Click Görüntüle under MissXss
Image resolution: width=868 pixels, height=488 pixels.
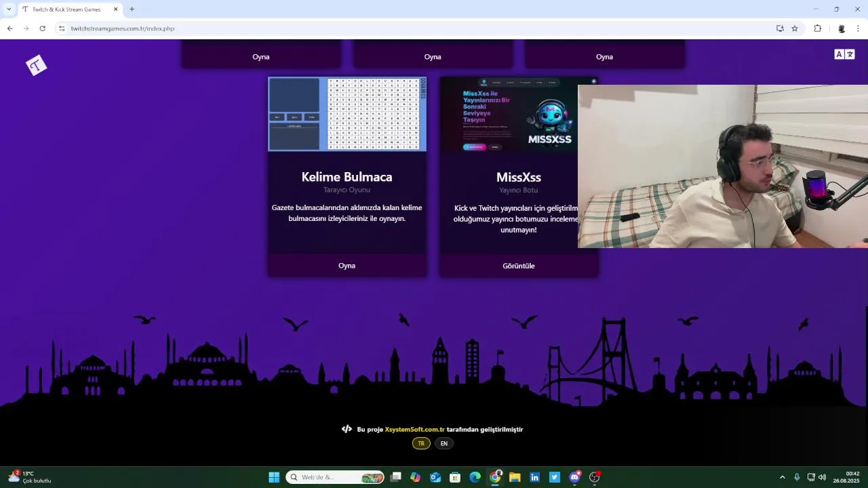pos(519,266)
